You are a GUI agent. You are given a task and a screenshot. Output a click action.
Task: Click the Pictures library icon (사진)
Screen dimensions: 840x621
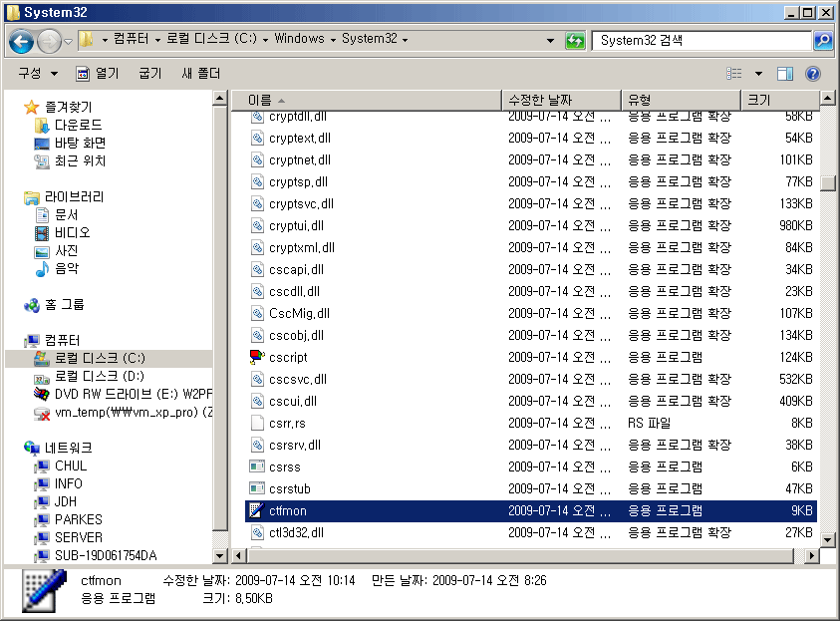42,251
